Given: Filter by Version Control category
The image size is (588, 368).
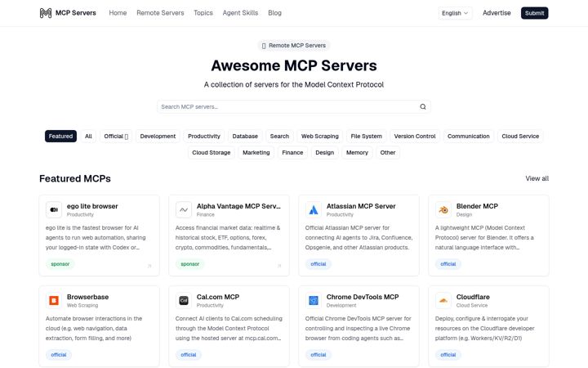Looking at the screenshot, I should [415, 136].
